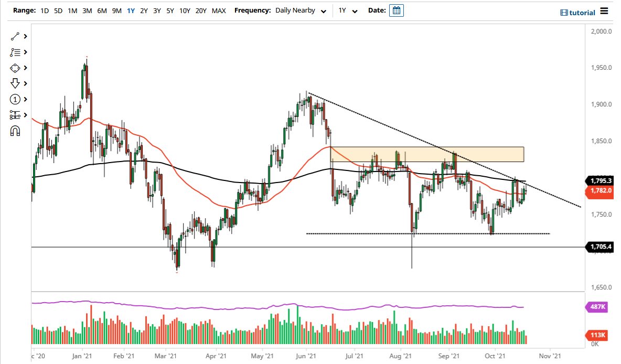Open the date picker calendar icon
Viewport: 621px width, 364px height.
pyautogui.click(x=397, y=10)
